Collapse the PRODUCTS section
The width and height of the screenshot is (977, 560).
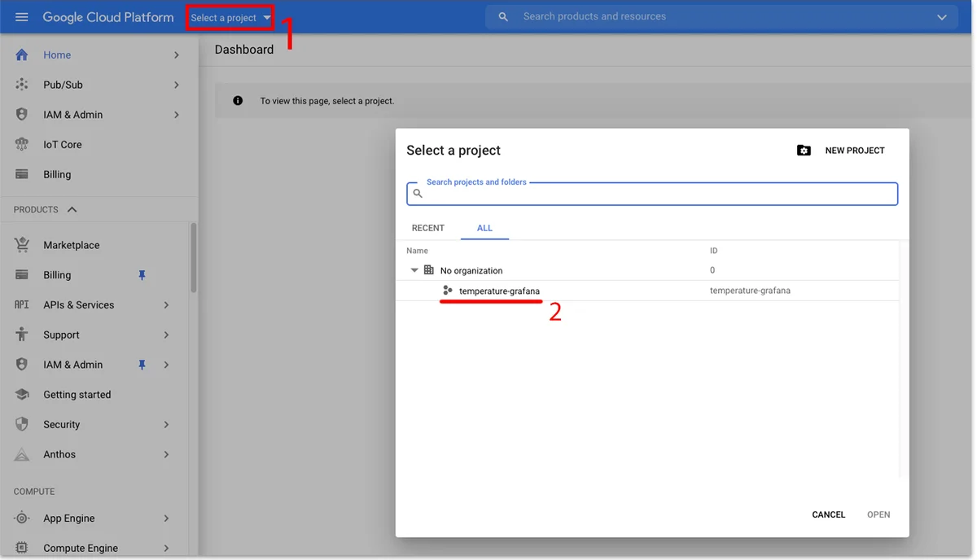click(72, 210)
